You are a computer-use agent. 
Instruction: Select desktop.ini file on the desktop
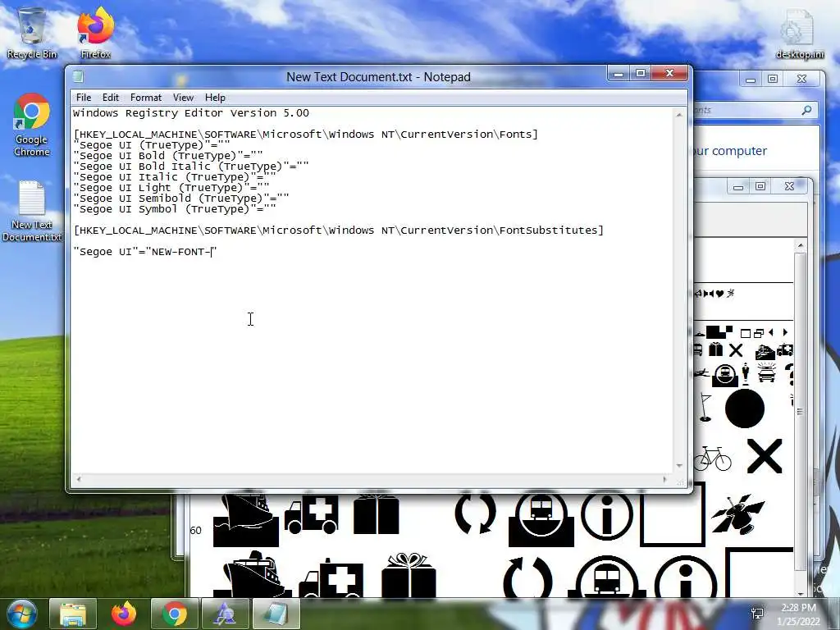[x=799, y=33]
